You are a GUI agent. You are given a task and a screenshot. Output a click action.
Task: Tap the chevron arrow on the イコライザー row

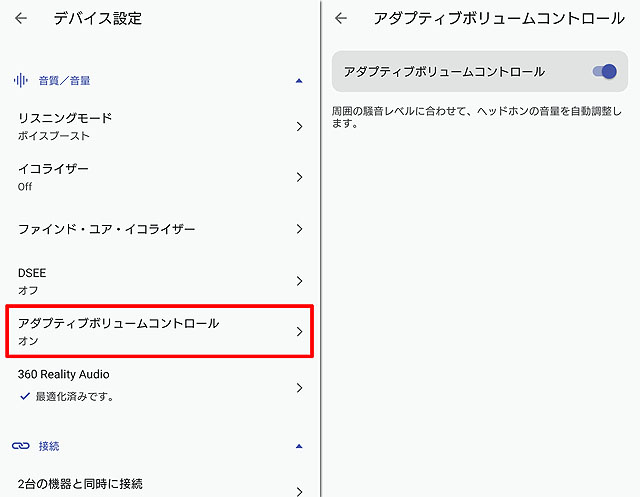(299, 177)
